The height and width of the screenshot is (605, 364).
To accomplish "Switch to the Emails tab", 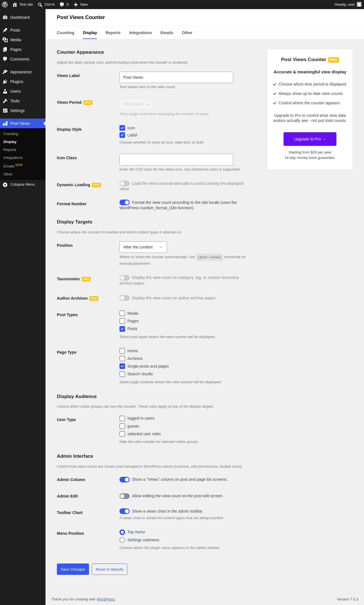I will [167, 33].
